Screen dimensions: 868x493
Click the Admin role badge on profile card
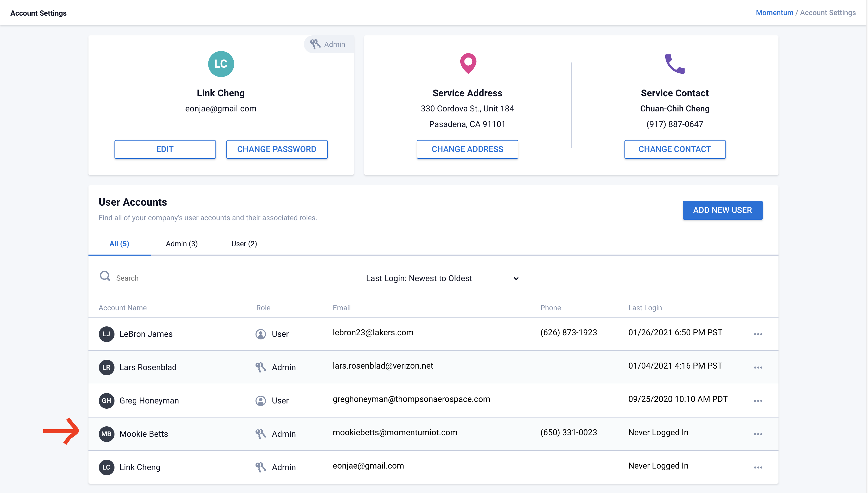click(x=328, y=44)
